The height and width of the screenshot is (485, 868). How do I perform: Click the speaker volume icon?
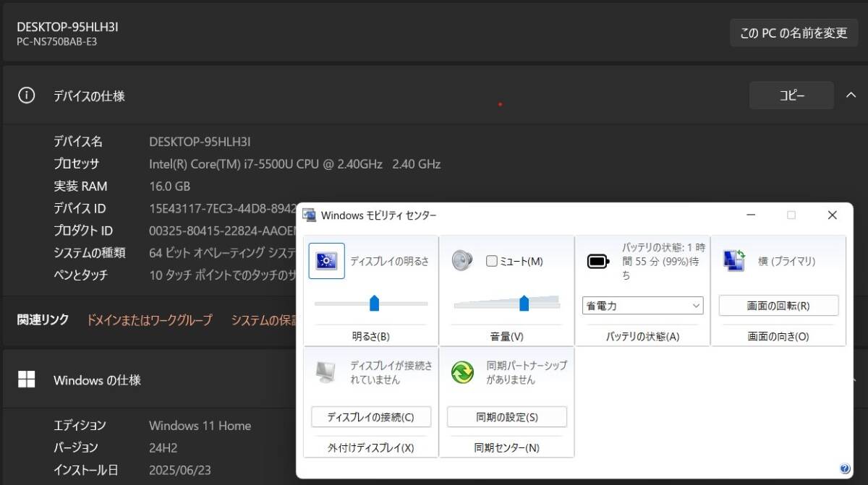pos(462,260)
